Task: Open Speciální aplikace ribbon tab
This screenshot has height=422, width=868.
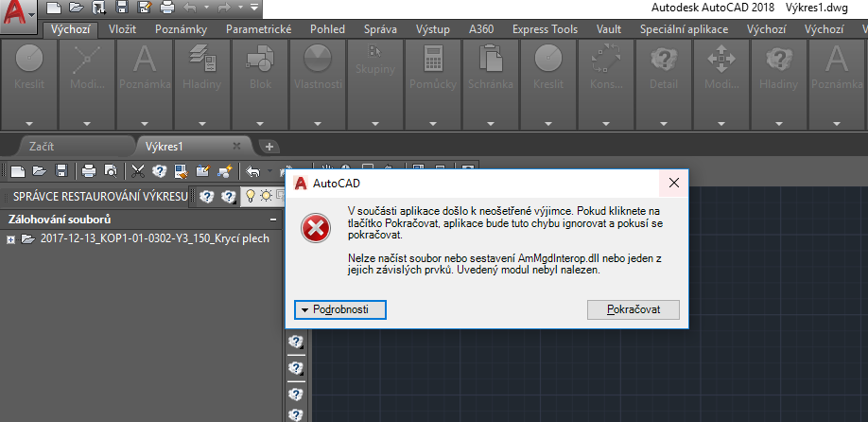Action: (684, 29)
